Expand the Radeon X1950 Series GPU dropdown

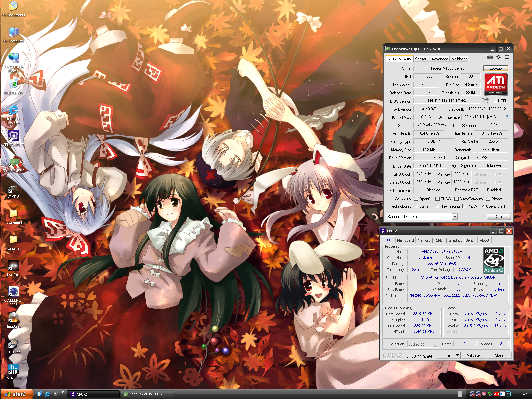pyautogui.click(x=455, y=217)
